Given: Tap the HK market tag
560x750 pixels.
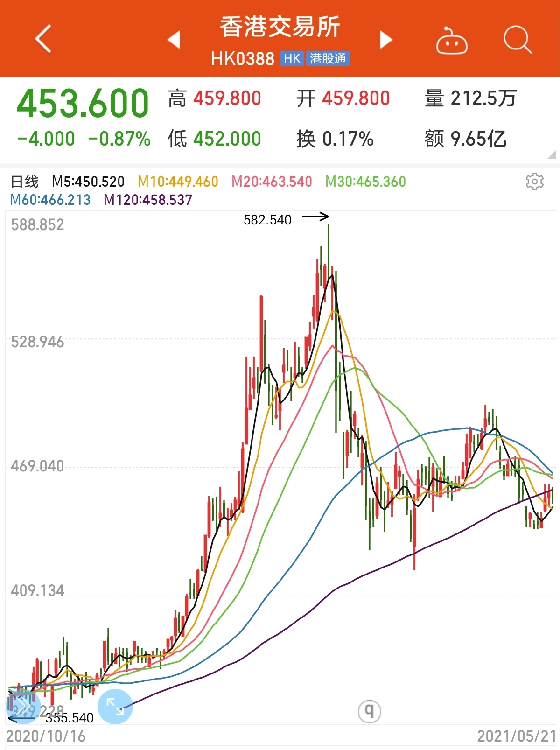Looking at the screenshot, I should [292, 59].
